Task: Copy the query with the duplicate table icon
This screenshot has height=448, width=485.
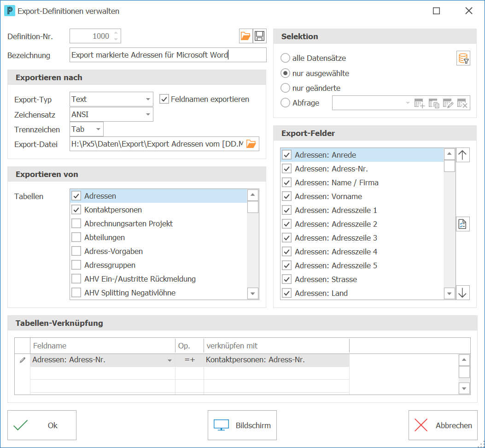Action: click(x=434, y=103)
